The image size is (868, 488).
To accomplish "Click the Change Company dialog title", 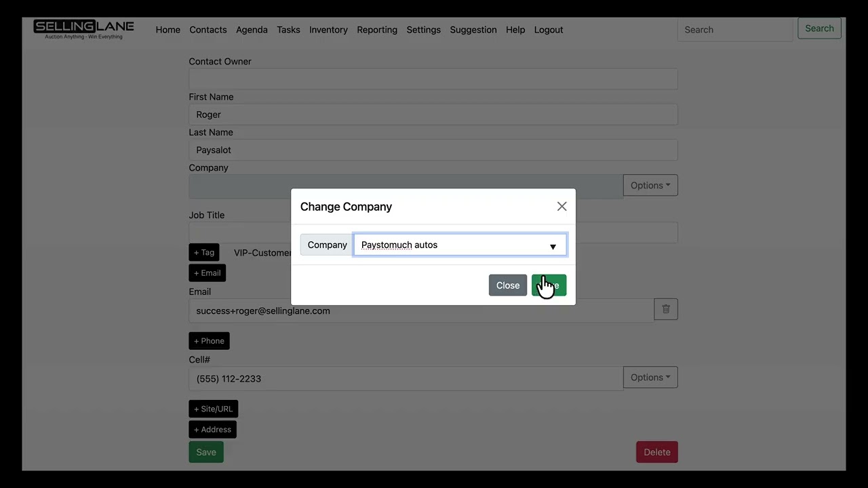I will (346, 207).
